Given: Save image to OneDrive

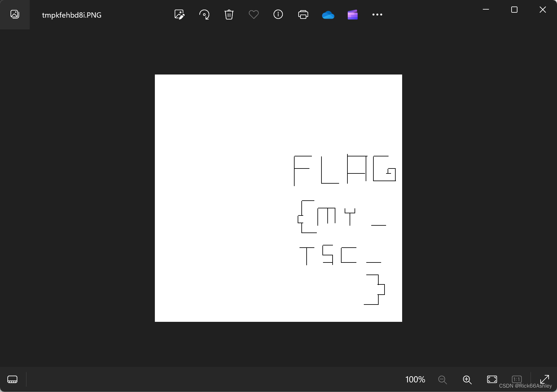Looking at the screenshot, I should pos(328,14).
